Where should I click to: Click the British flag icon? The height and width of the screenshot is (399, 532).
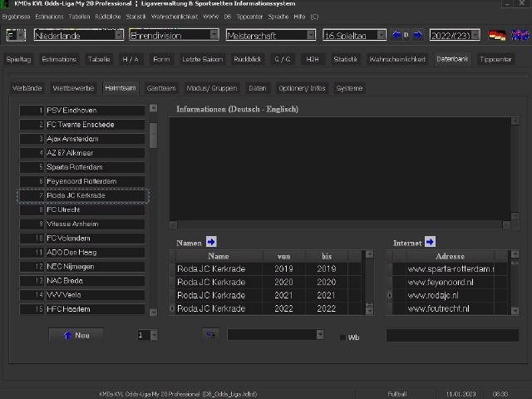click(x=520, y=35)
